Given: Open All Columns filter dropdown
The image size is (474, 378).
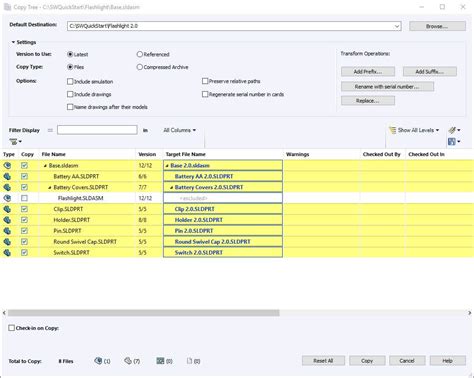Looking at the screenshot, I should pos(180,130).
